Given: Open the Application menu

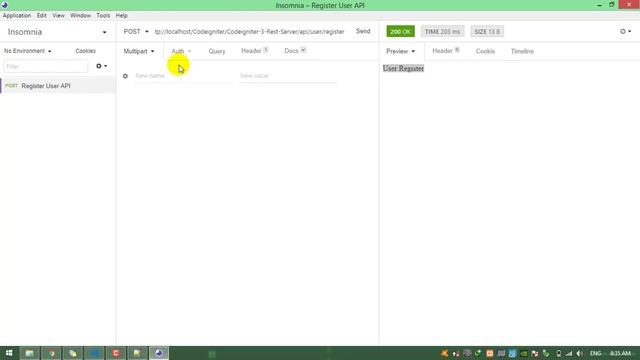Looking at the screenshot, I should 17,16.
